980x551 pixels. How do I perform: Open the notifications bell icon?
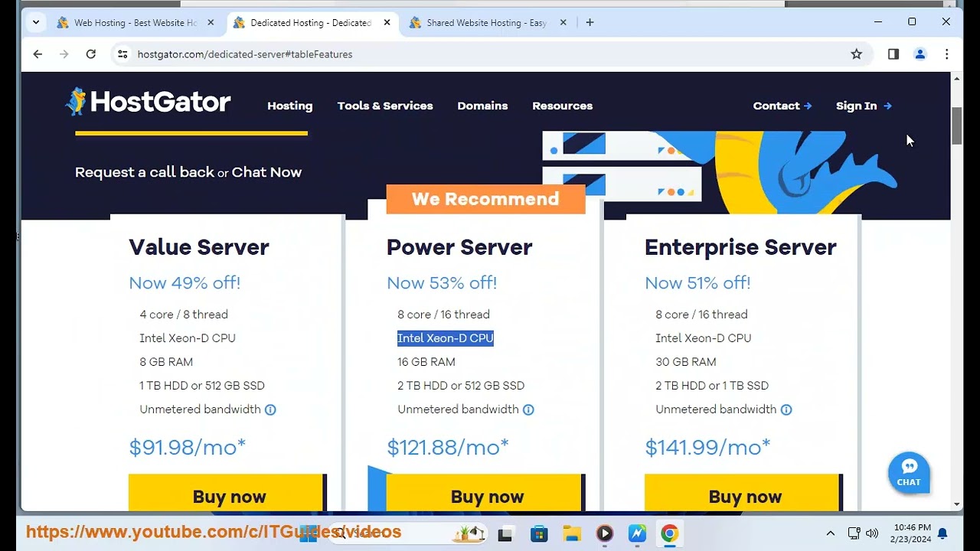click(x=942, y=533)
